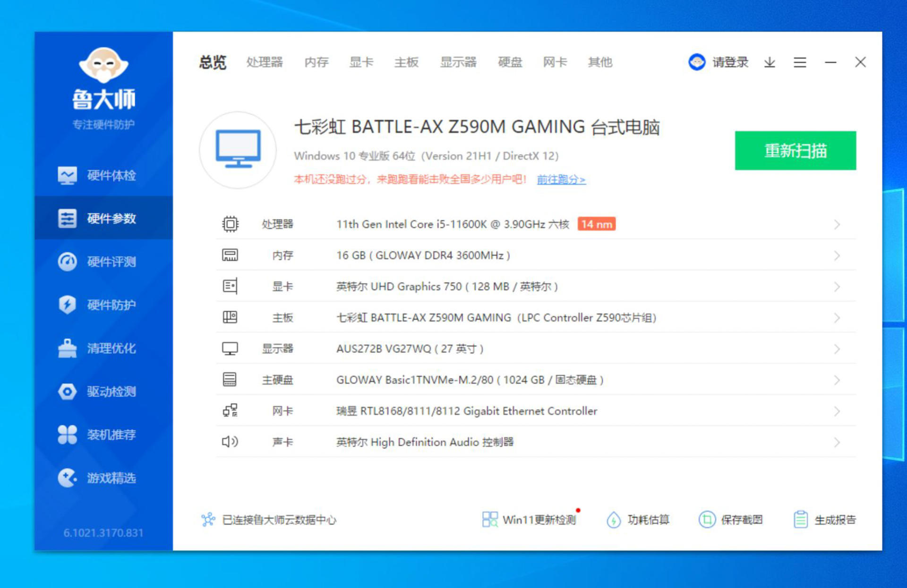Open the hamburger menu at top right
The image size is (907, 588).
(799, 62)
